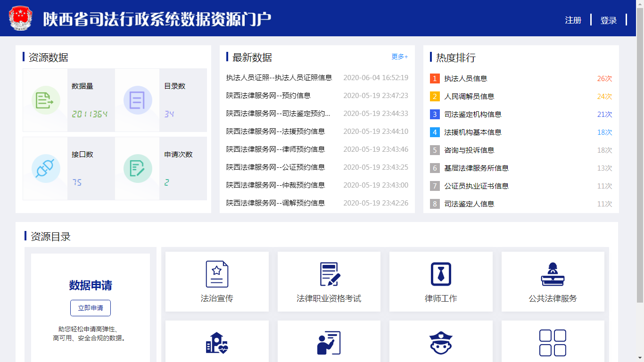Open 陕西法律服务网--法援预约信息 entry

coord(275,132)
